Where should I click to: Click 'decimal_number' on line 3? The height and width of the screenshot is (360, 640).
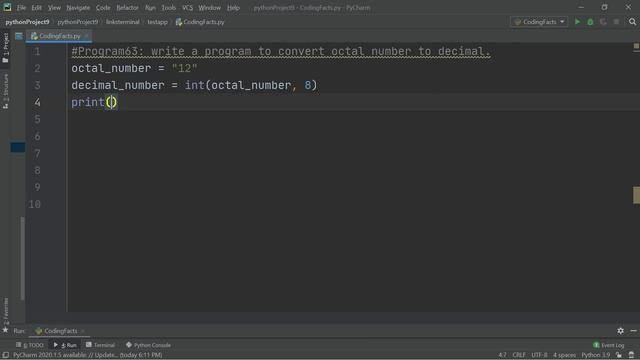coord(118,85)
